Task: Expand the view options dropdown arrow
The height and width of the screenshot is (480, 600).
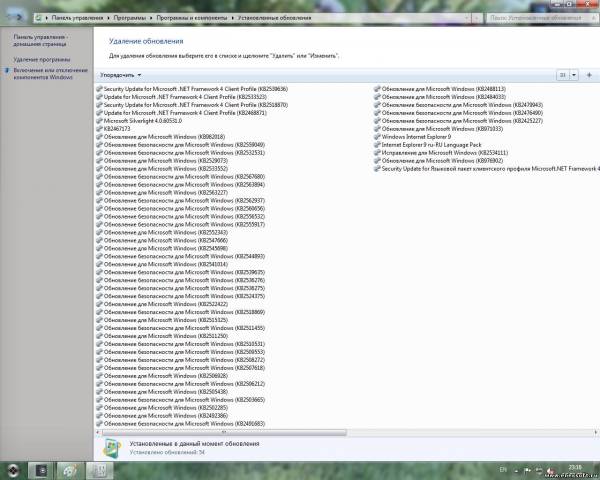Action: [574, 75]
